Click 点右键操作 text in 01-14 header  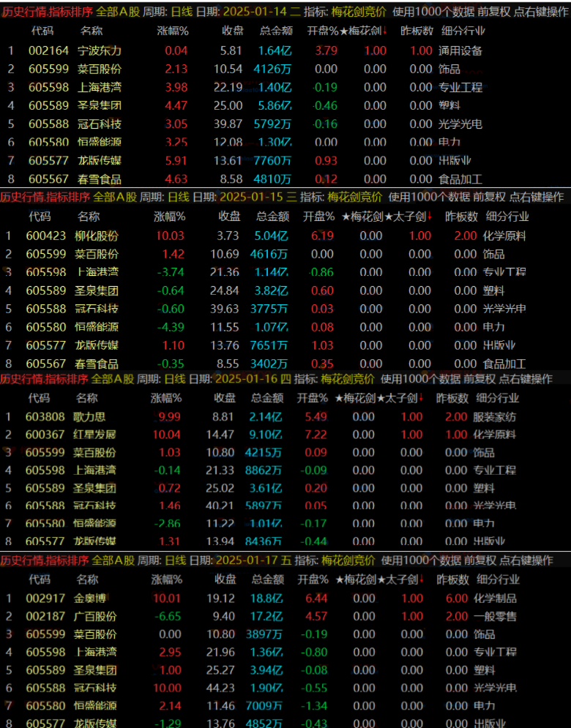coord(541,12)
